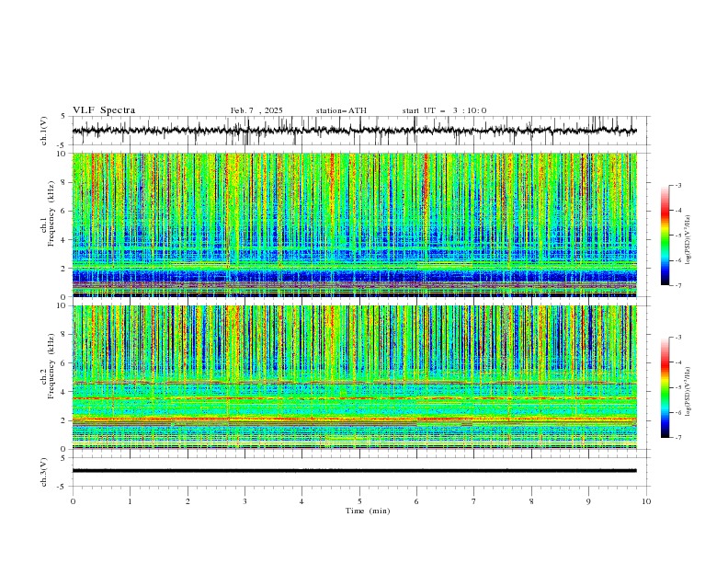Click the '6' minute tick on time axis

click(x=416, y=501)
